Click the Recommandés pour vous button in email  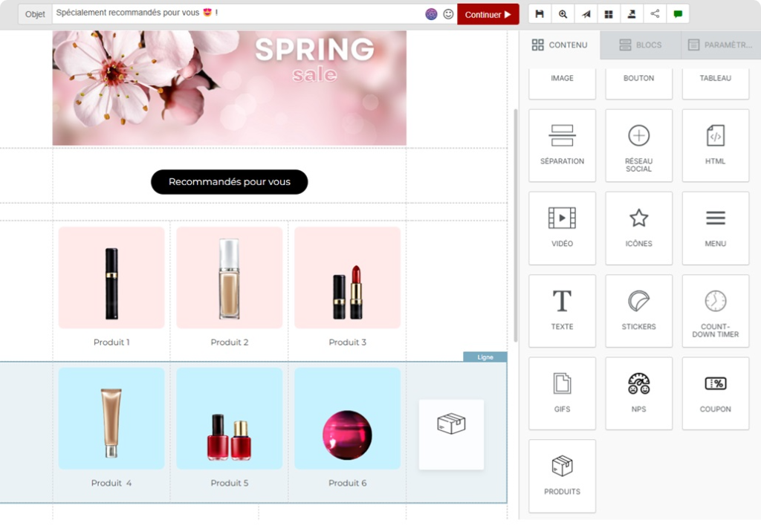click(x=229, y=181)
